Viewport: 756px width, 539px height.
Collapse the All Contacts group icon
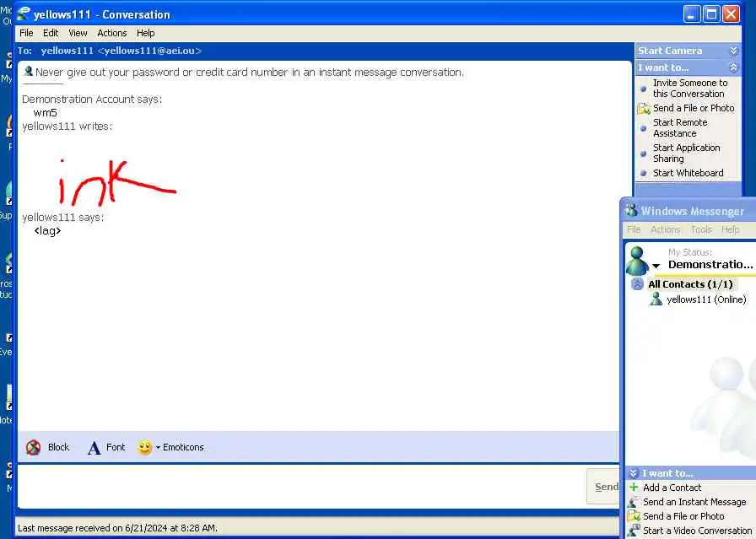637,284
